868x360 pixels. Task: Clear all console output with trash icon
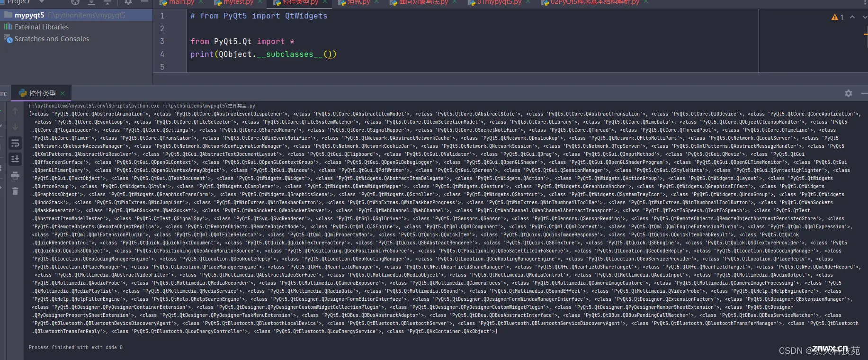coord(15,191)
